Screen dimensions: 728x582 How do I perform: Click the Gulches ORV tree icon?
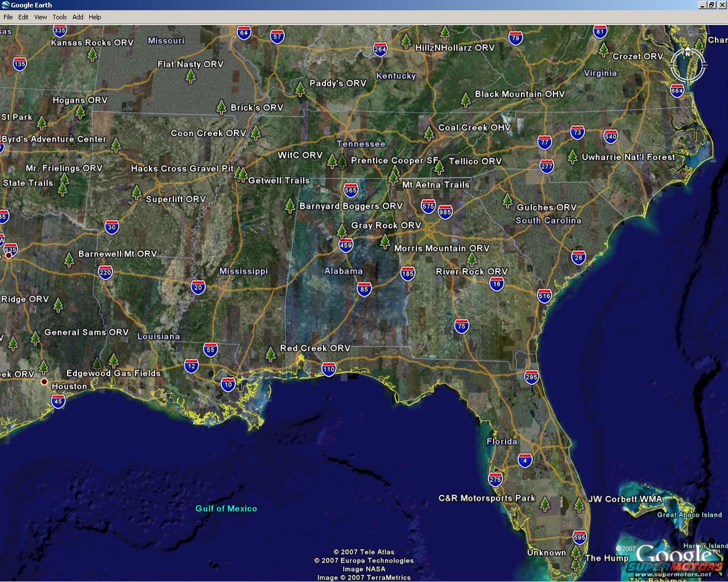coord(507,200)
